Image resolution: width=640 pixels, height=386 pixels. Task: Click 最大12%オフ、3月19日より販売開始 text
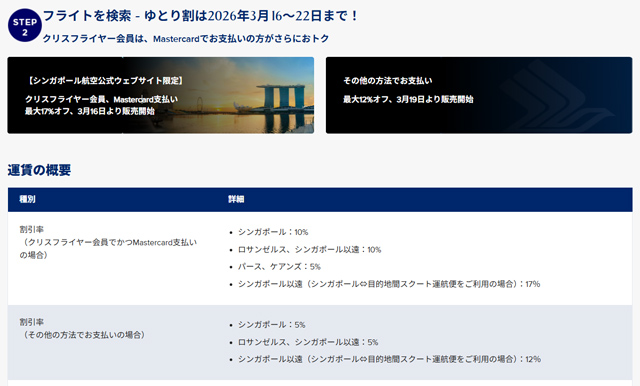pyautogui.click(x=408, y=99)
